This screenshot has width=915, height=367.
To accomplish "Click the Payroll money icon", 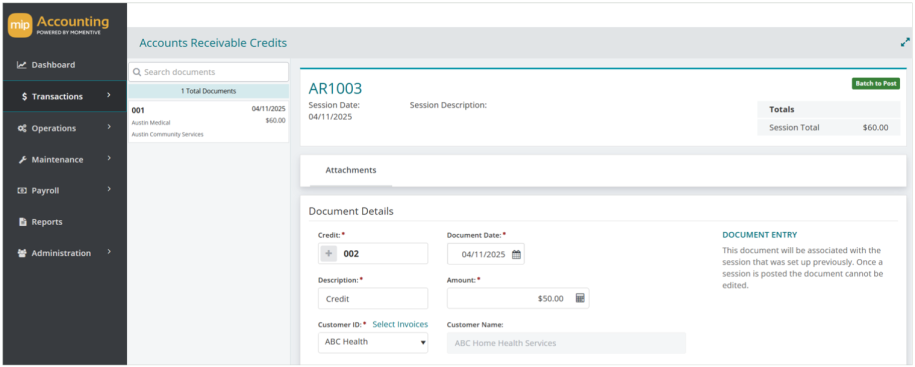I will (x=22, y=191).
